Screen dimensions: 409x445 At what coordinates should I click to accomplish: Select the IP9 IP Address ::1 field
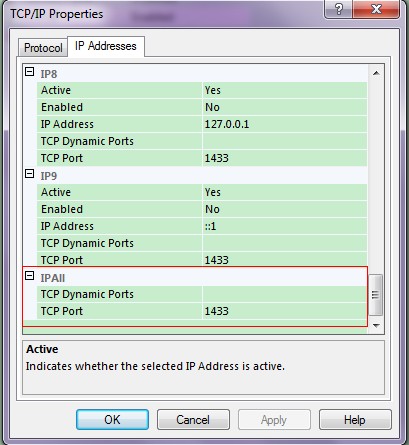(285, 226)
